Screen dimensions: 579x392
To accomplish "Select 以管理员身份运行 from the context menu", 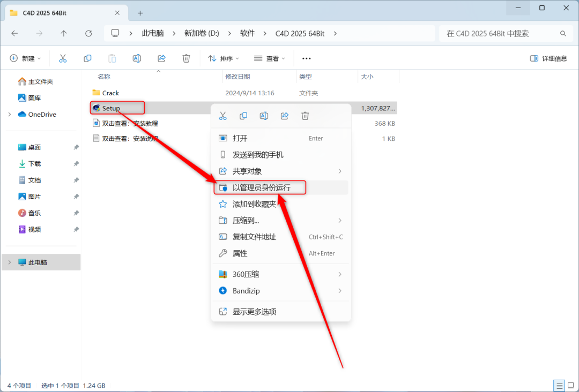I will 261,187.
